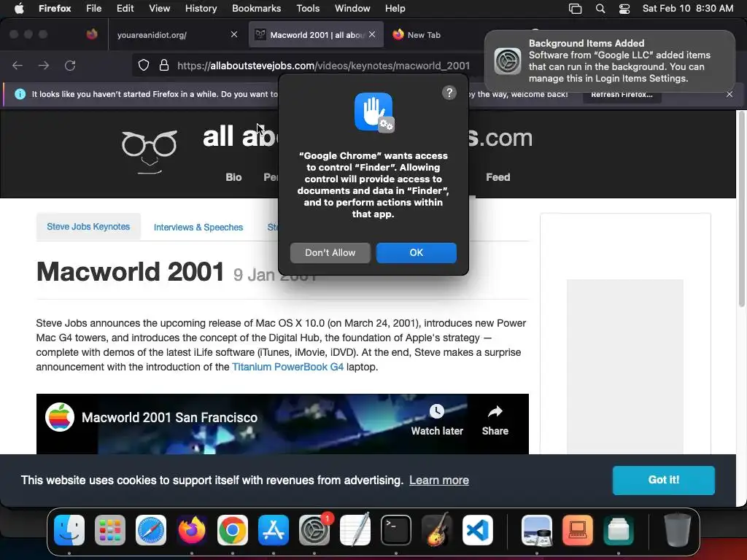747x560 pixels.
Task: Launch Safari from the Dock
Action: pos(151,530)
